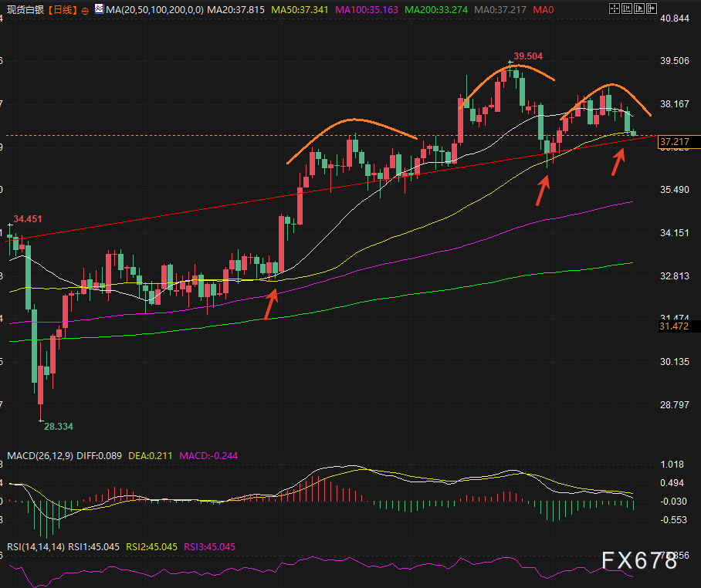
Task: Click the 39.504 high price marker
Action: (528, 56)
